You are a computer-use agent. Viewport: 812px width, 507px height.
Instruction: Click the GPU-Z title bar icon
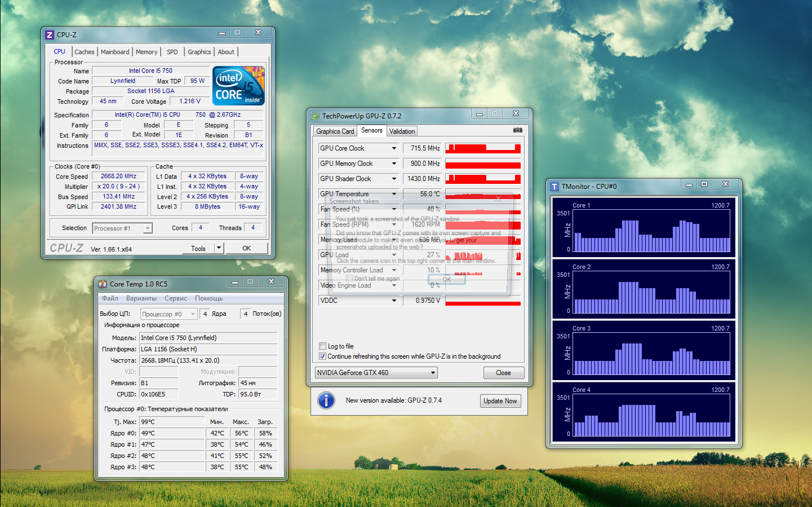tap(316, 116)
